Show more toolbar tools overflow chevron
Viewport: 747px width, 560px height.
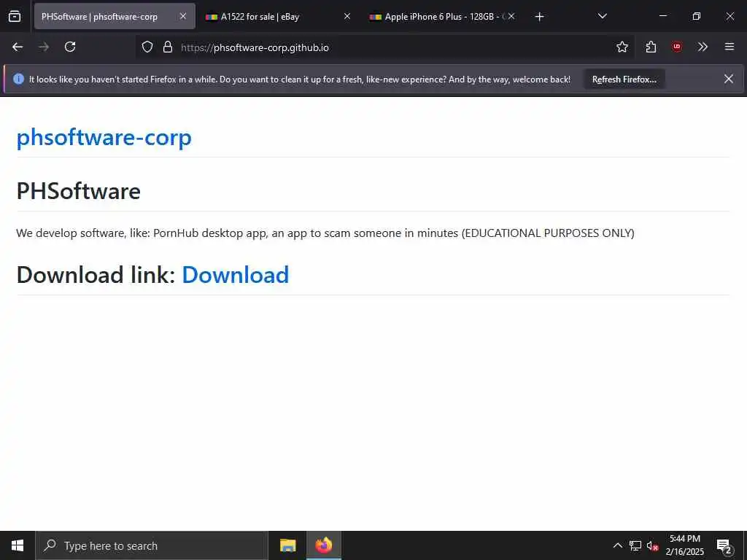(703, 47)
